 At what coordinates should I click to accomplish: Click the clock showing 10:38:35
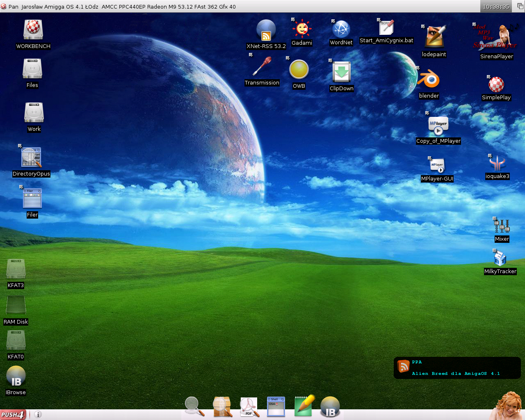pyautogui.click(x=496, y=7)
